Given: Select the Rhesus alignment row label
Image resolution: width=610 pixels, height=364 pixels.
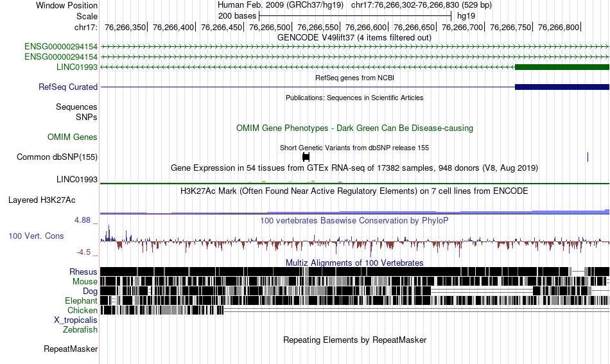Looking at the screenshot, I should coord(83,272).
